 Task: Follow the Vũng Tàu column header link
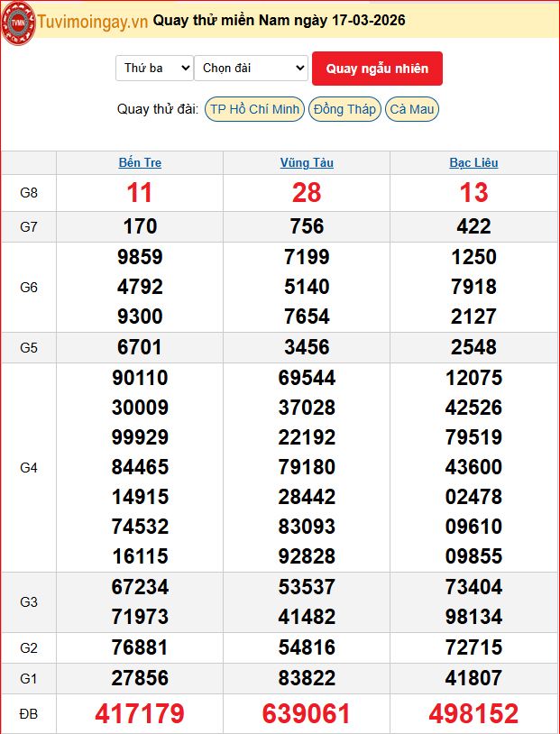click(x=307, y=162)
